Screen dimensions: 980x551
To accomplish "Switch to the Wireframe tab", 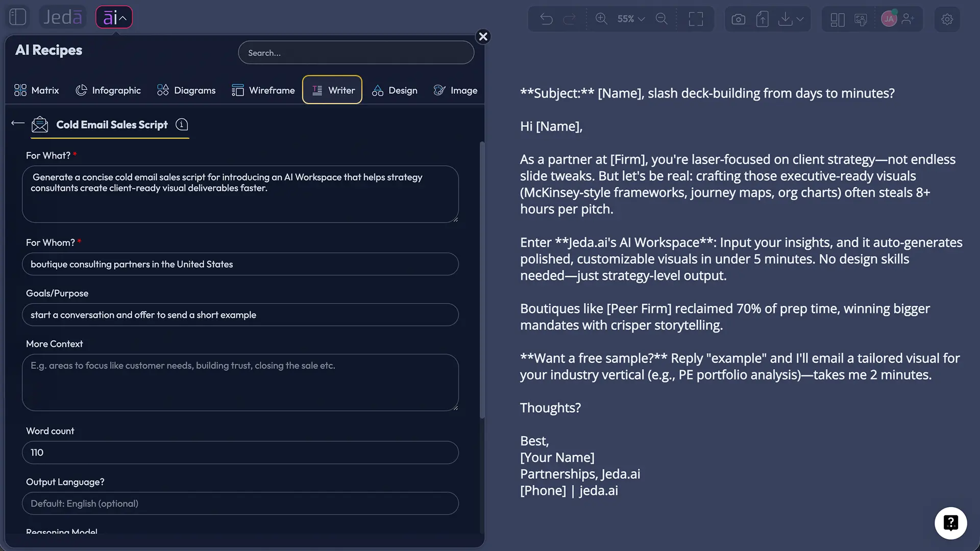I will click(263, 90).
